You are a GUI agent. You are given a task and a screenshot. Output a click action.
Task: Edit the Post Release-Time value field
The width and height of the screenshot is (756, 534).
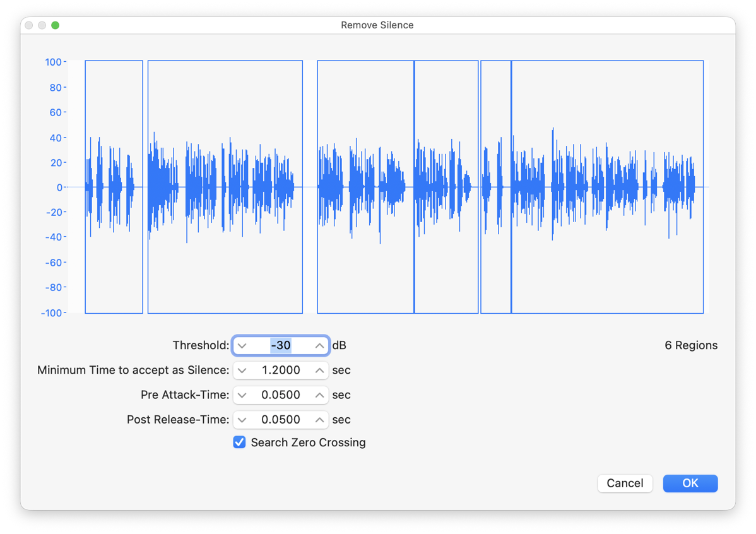pyautogui.click(x=281, y=419)
